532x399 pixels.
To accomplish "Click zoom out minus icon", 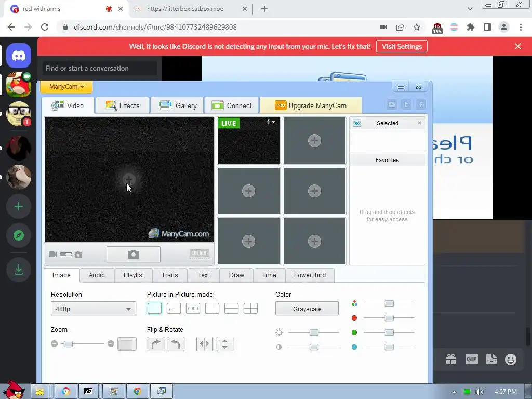I will point(54,344).
